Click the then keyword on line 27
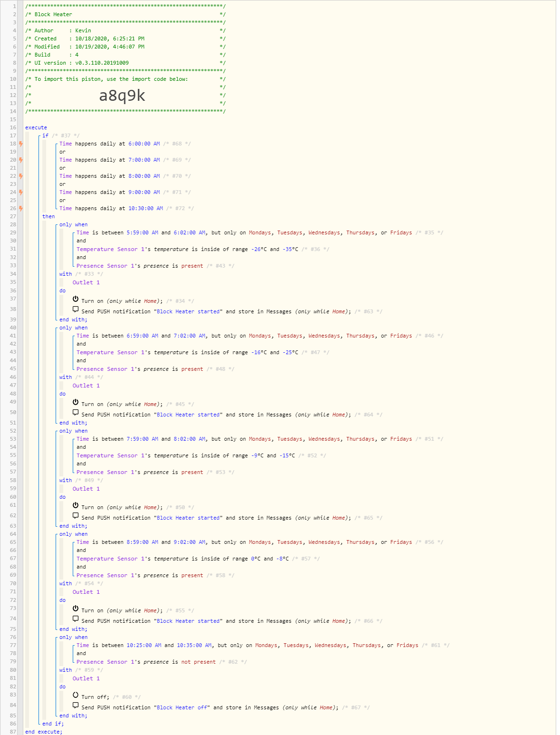Viewport: 560px width, 735px height. (48, 216)
